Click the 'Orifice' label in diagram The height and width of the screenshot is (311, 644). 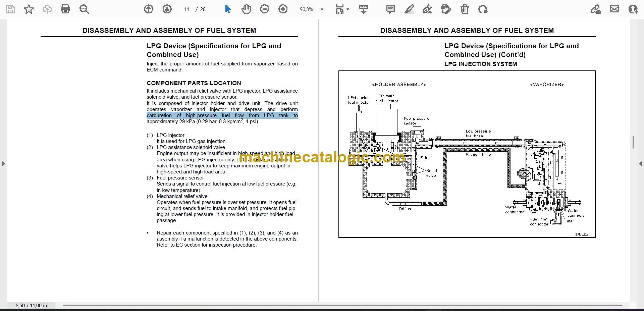point(405,209)
